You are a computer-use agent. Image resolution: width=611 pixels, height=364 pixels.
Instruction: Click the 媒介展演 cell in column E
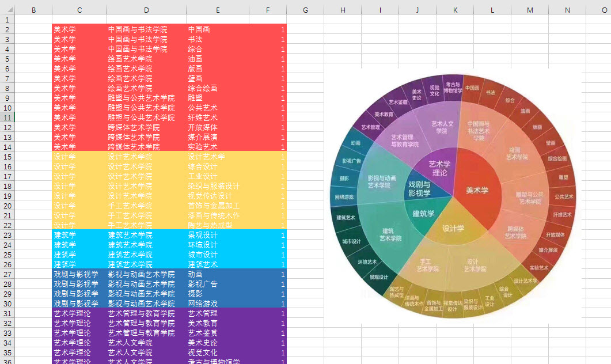(218, 137)
